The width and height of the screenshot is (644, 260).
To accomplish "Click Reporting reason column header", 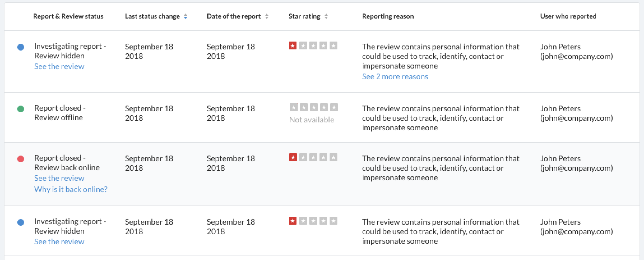I will pyautogui.click(x=388, y=16).
